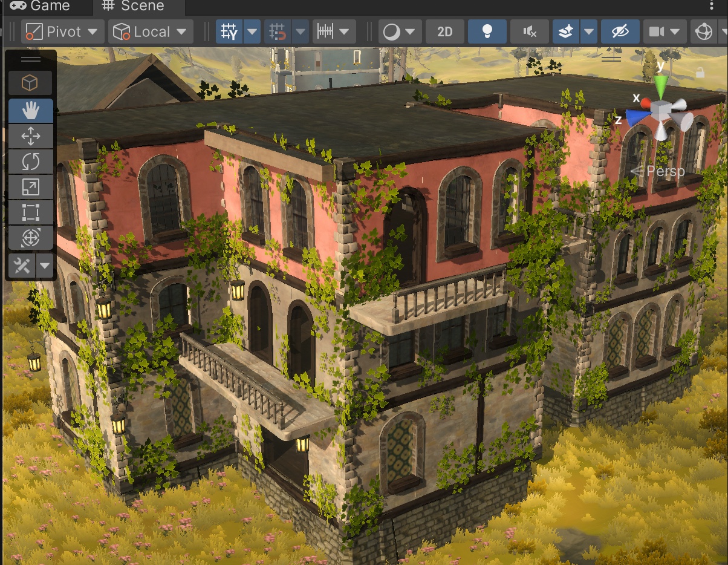The width and height of the screenshot is (728, 565).
Task: Toggle 2D view mode
Action: click(444, 32)
